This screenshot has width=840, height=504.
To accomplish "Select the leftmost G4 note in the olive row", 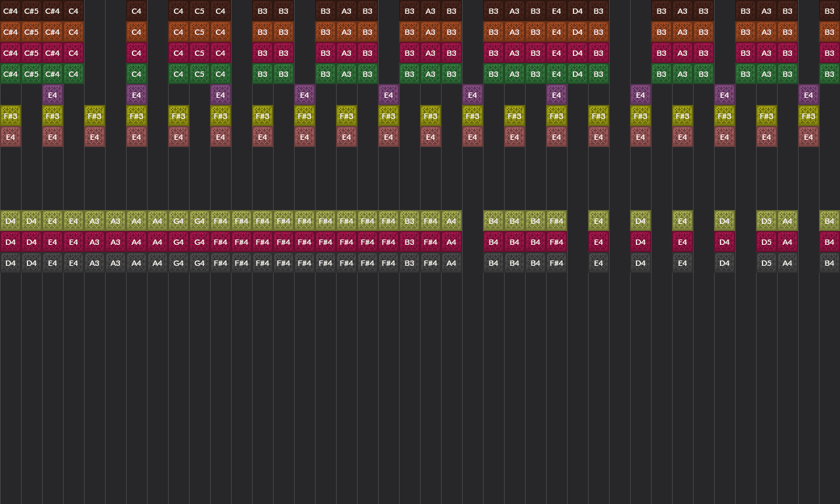I will 178,221.
